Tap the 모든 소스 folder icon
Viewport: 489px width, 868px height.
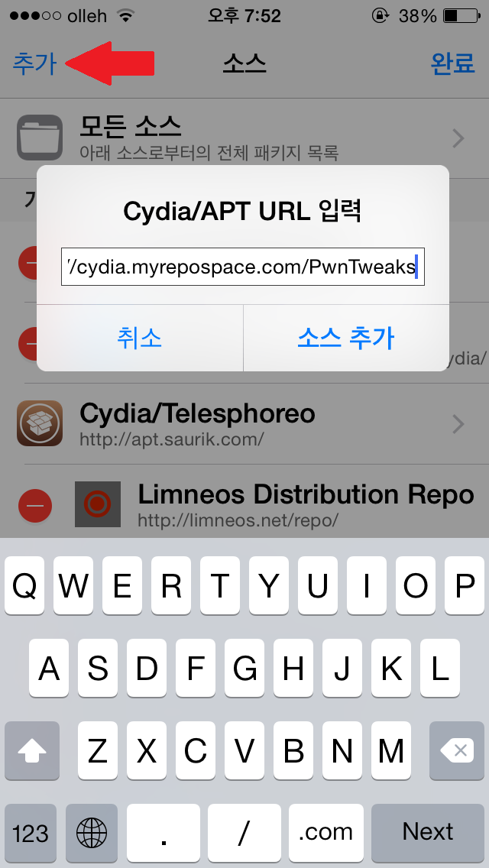click(39, 138)
